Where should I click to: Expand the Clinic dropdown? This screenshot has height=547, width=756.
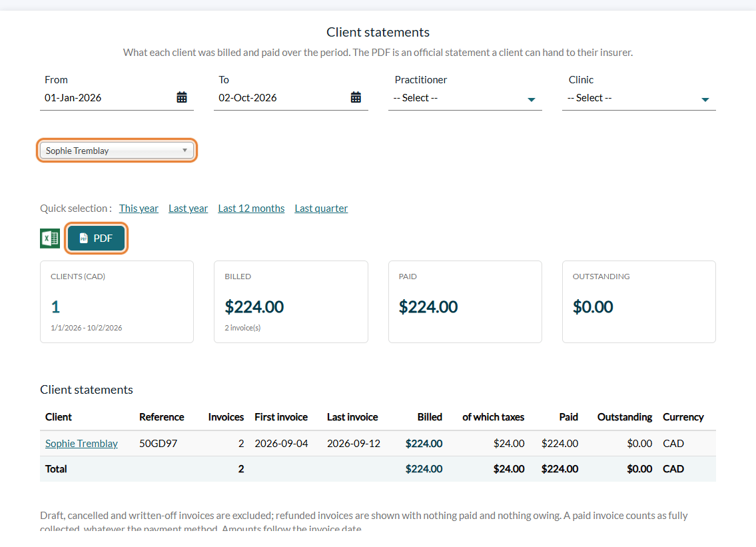tap(639, 98)
